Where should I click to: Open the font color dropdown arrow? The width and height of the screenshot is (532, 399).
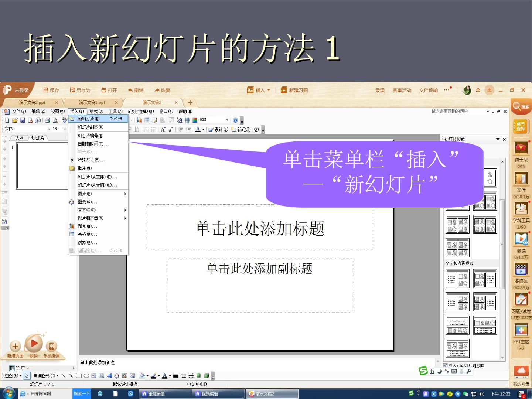click(x=203, y=130)
